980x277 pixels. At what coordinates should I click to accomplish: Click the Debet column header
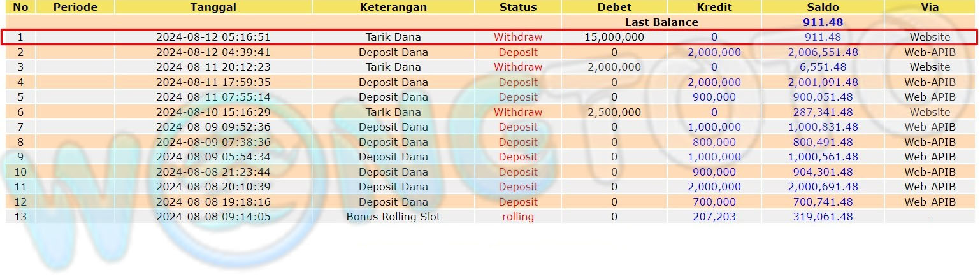614,7
